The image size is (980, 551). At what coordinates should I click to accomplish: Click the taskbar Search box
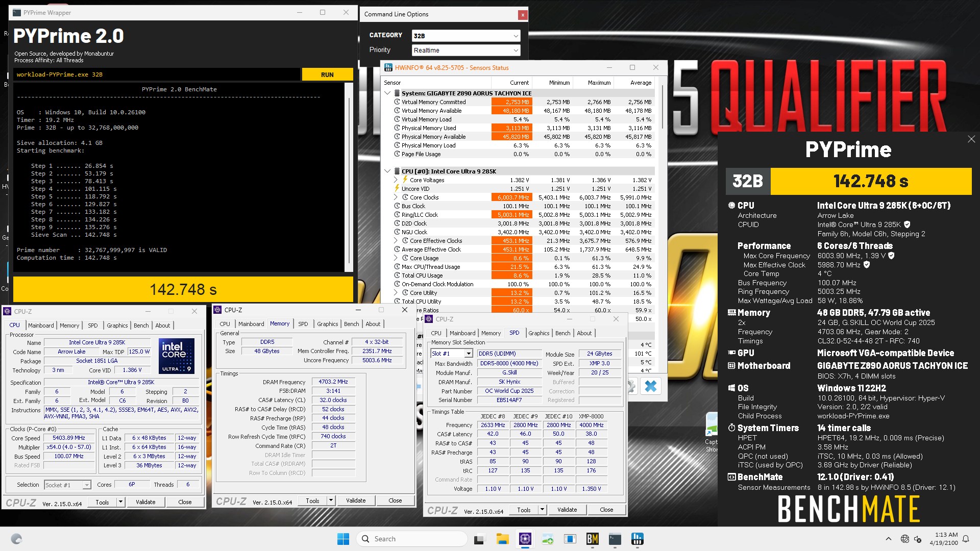pos(412,539)
